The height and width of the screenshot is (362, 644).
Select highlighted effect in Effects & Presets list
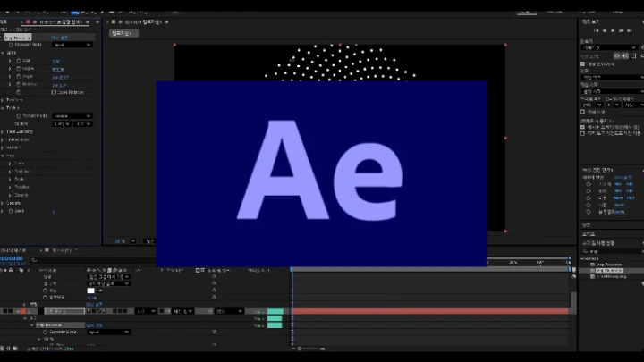coord(609,271)
